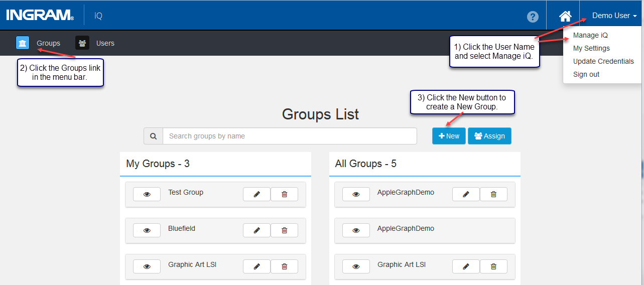The width and height of the screenshot is (644, 285).
Task: View Test Group using eye button
Action: coord(147,194)
